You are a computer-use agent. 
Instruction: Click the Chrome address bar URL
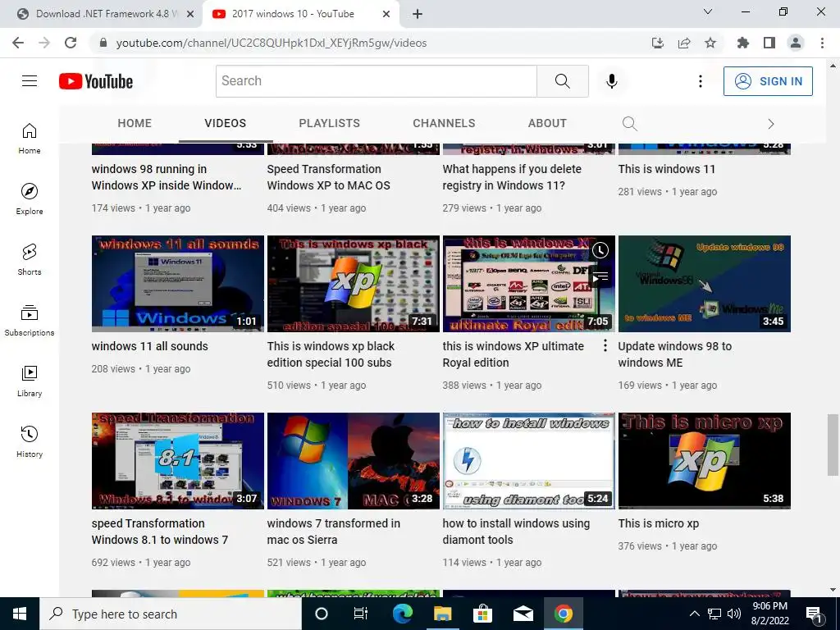(271, 43)
